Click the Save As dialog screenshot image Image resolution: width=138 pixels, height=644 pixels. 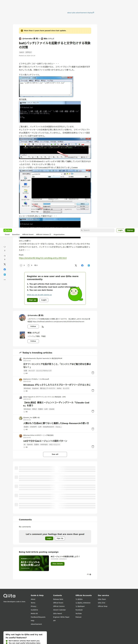55,192
